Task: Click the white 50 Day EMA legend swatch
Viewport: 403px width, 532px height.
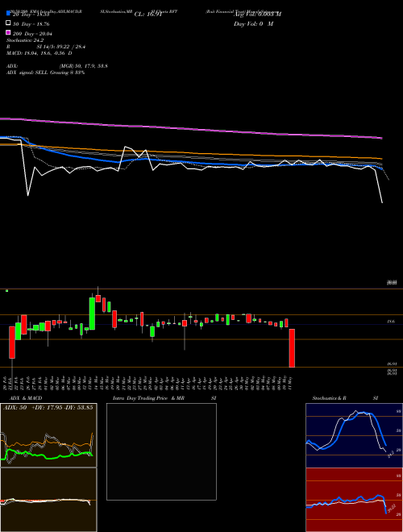Action: 8,23
